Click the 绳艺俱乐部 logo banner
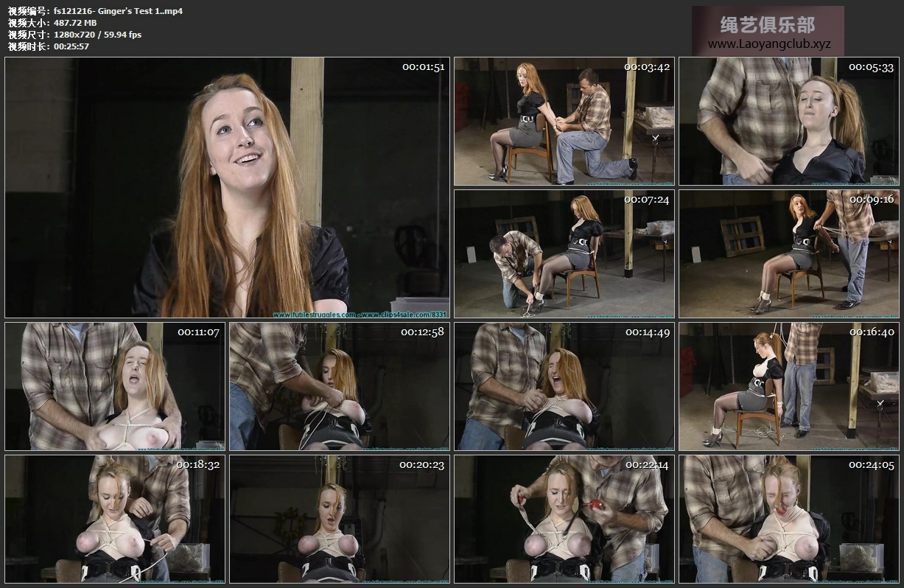The width and height of the screenshot is (904, 588). [x=768, y=25]
